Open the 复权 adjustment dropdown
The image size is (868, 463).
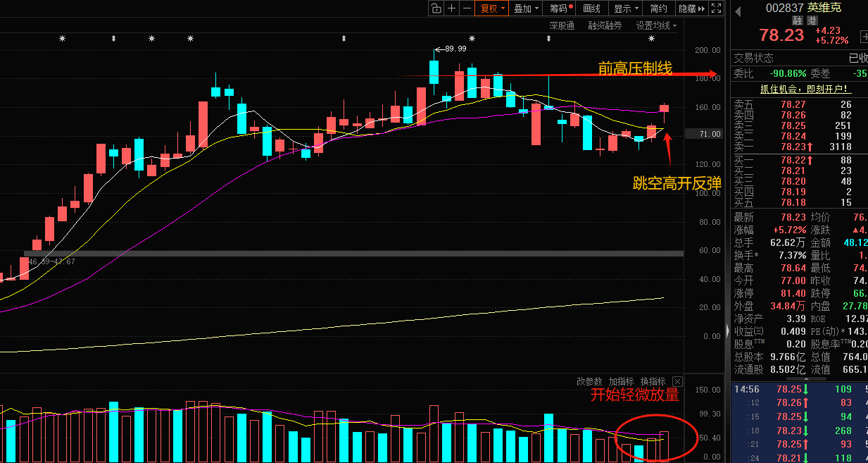point(491,8)
